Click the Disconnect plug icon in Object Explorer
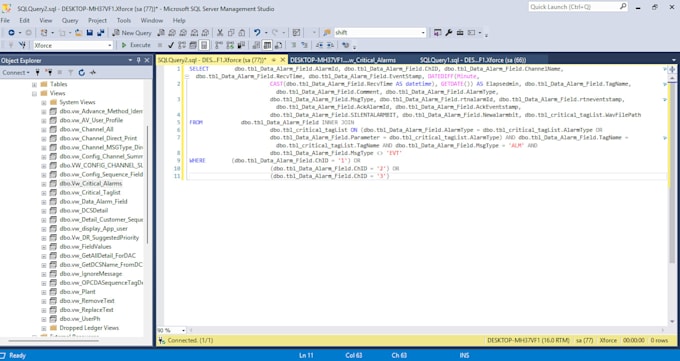Screen dimensions: 680x361 49,72
